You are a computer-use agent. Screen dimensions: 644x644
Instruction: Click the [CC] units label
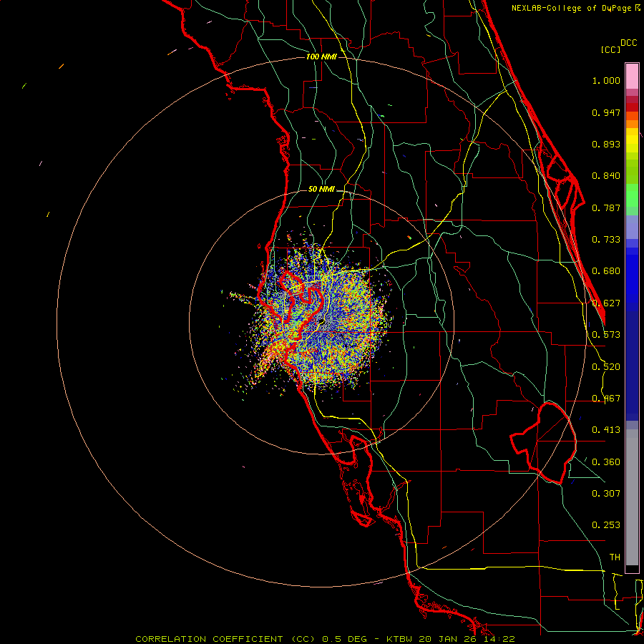click(x=610, y=49)
